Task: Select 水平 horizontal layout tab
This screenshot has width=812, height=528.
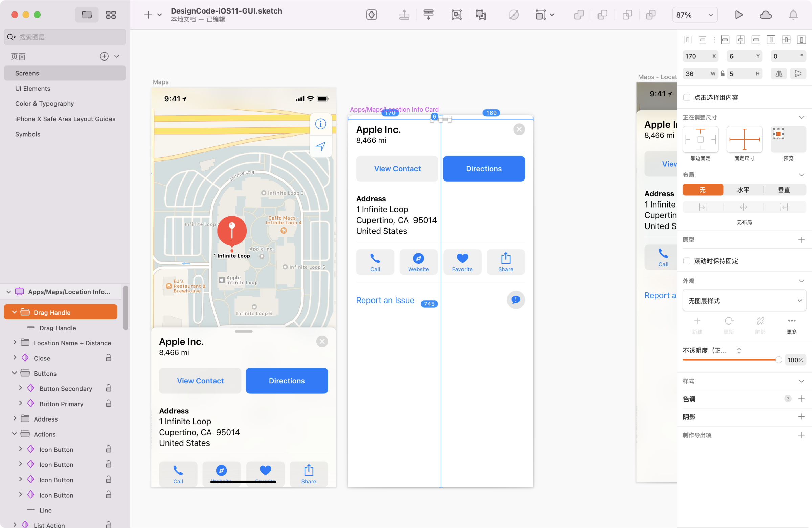Action: [743, 190]
